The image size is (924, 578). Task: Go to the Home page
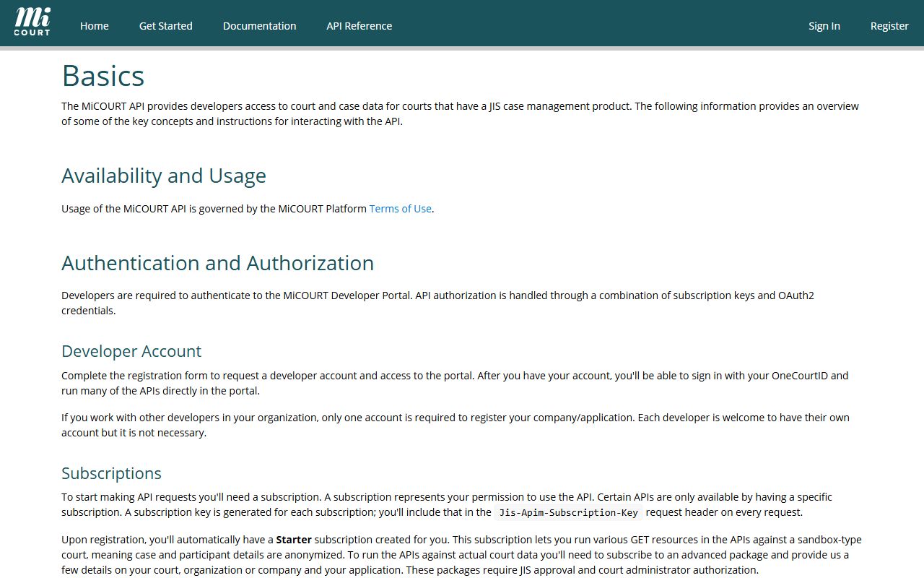[95, 26]
